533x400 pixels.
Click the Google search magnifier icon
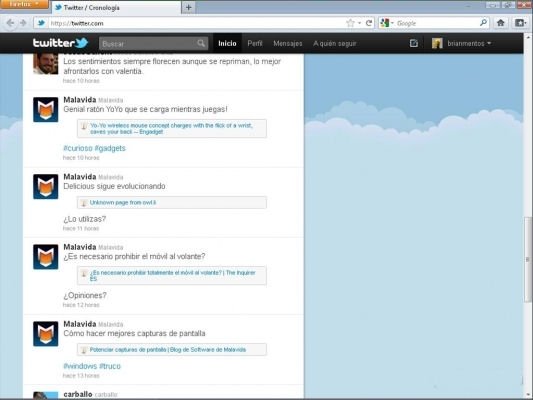(x=483, y=23)
